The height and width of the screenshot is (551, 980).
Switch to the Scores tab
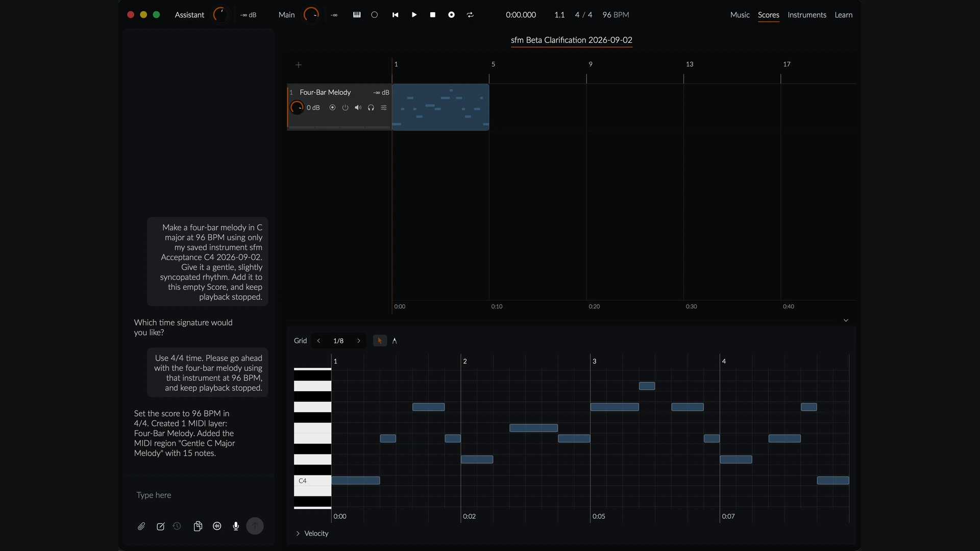tap(768, 15)
